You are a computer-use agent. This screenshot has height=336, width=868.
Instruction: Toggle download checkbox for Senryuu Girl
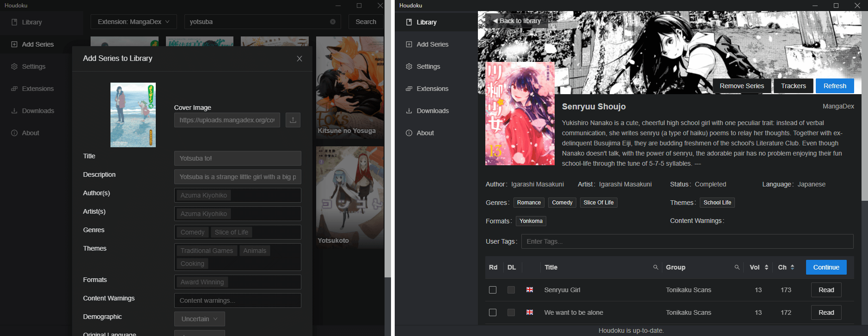tap(511, 290)
